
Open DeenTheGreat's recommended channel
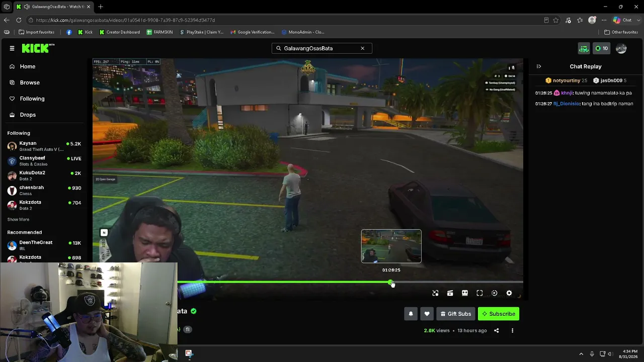coord(44,245)
